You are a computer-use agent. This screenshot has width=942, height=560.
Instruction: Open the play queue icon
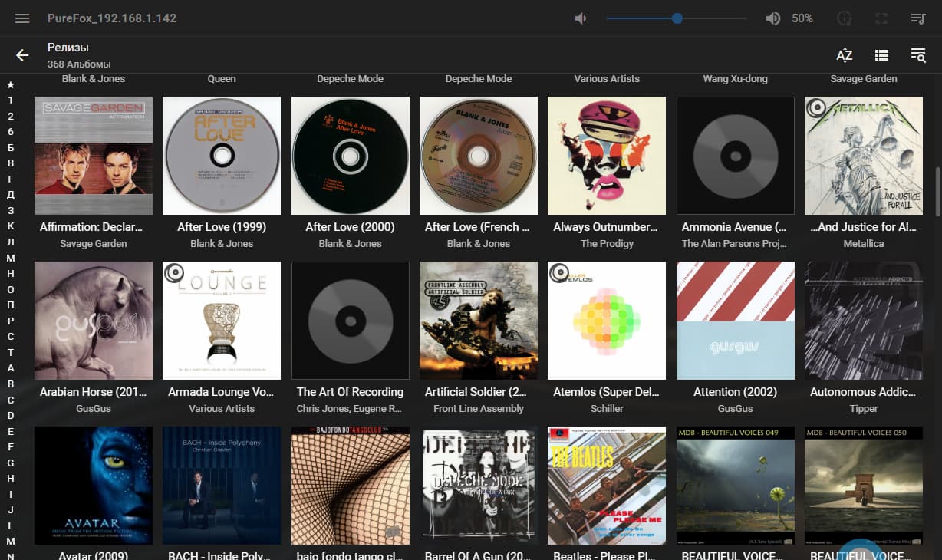pyautogui.click(x=917, y=18)
